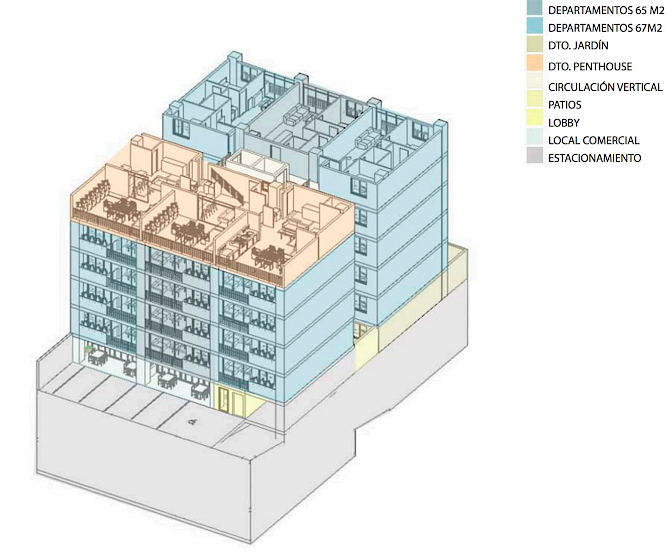Select the ESTACIONAMIENTO legend label

pos(594,159)
